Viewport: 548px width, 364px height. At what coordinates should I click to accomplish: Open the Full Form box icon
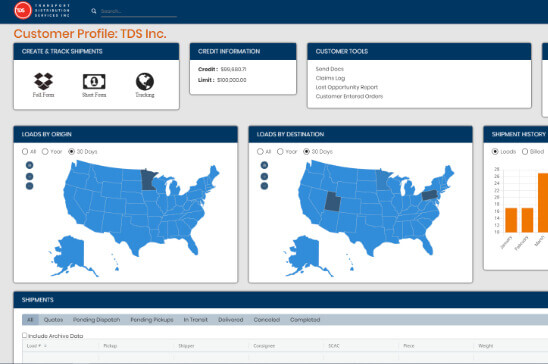(43, 81)
